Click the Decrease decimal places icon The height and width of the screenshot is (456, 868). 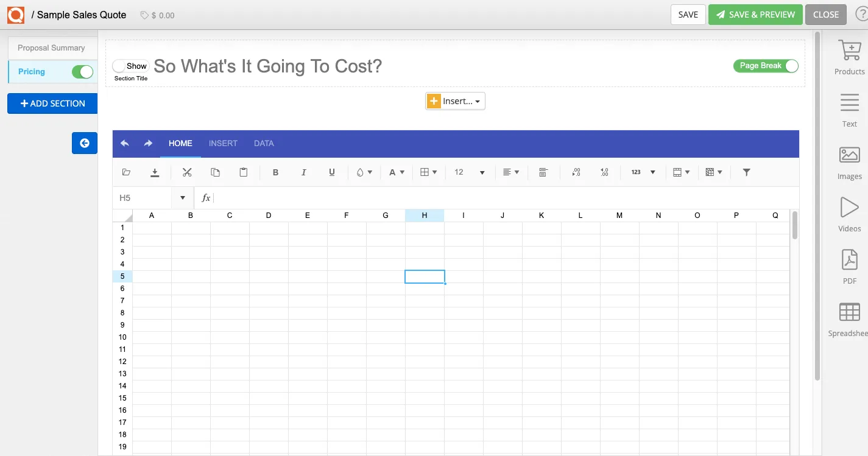click(576, 172)
